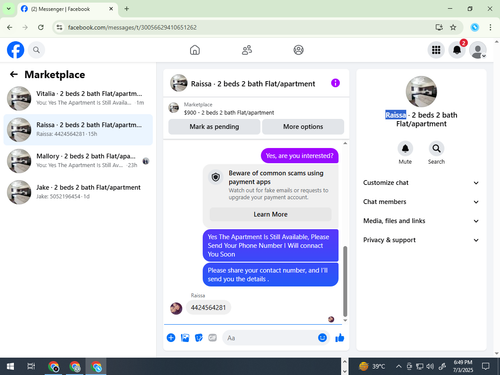Click the address bar URL
Screen dimensions: 500x375
click(132, 27)
